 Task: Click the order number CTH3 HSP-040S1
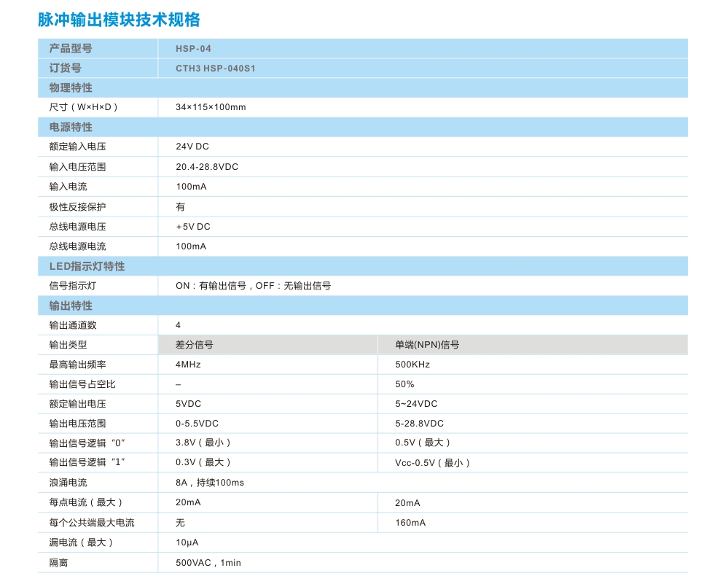pos(216,69)
